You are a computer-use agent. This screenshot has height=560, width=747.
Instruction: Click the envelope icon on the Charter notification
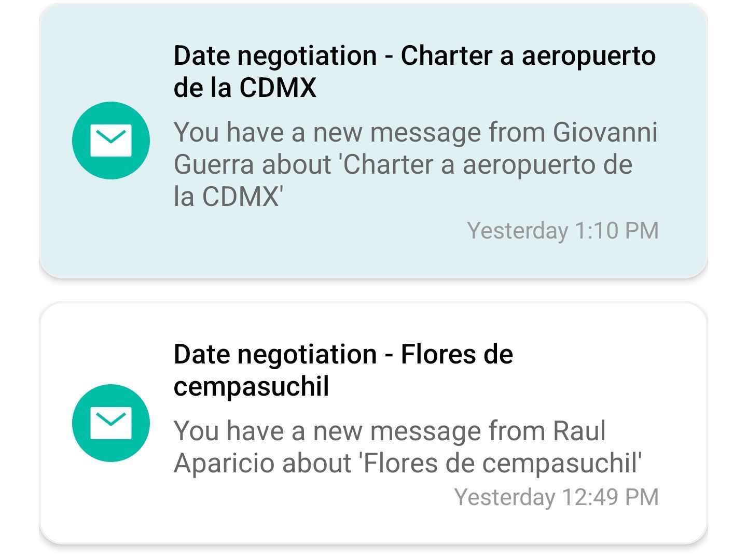110,141
